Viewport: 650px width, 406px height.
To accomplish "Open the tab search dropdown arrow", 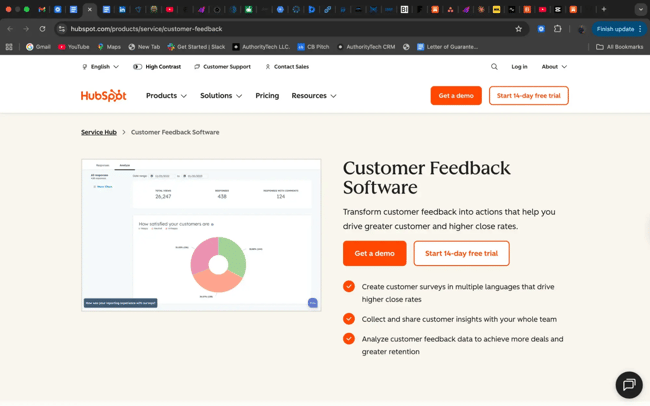I will [x=640, y=9].
